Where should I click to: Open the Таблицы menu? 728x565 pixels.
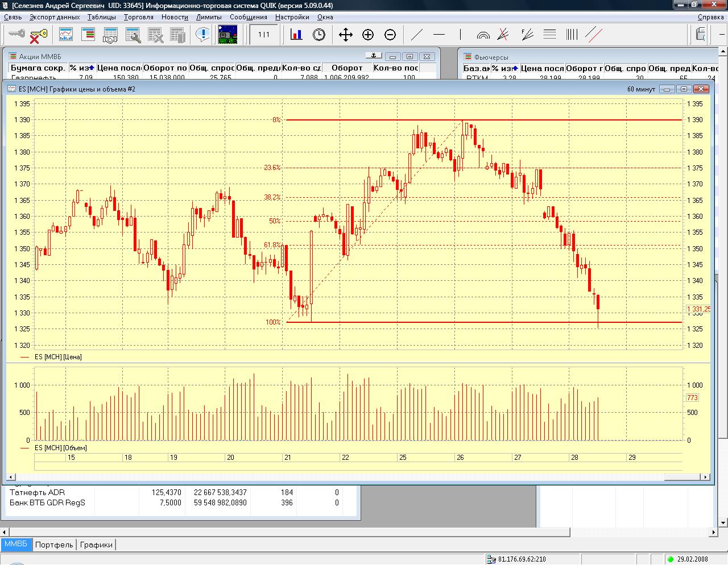click(102, 17)
